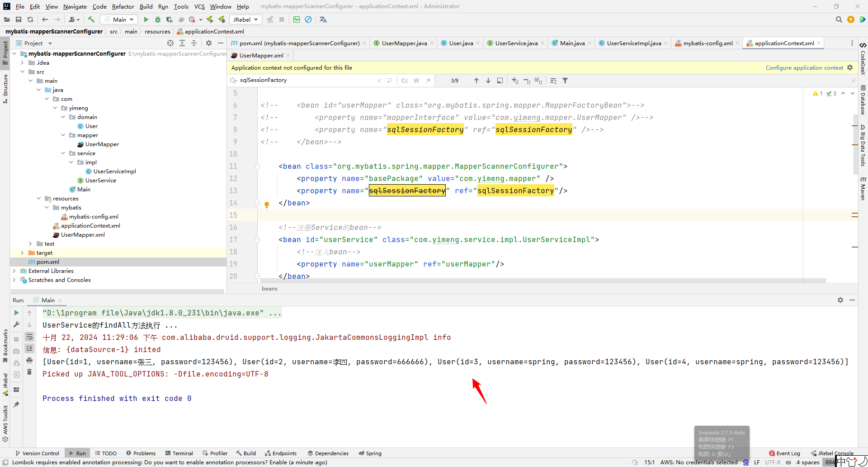Click the UTF-8 encoding in status bar
This screenshot has height=467, width=868.
[773, 462]
